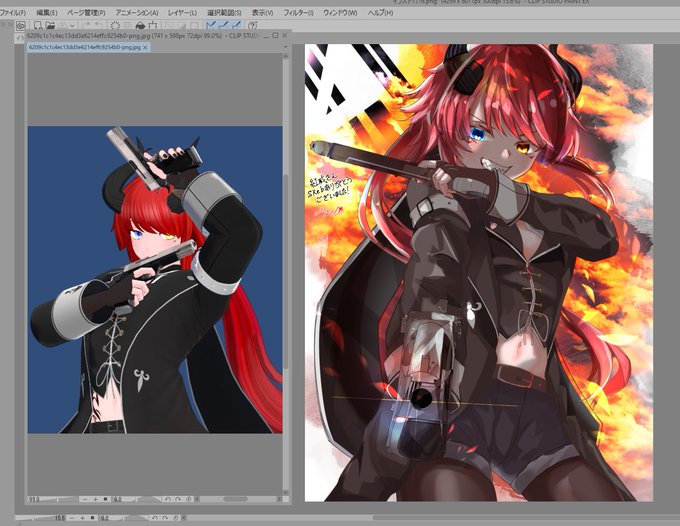Click the zoom value field in floating window

coord(35,500)
